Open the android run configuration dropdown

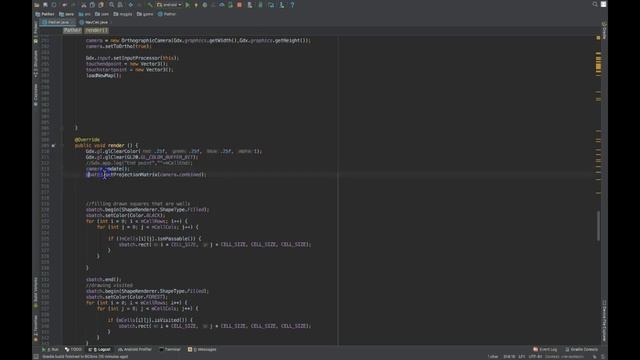pos(169,5)
